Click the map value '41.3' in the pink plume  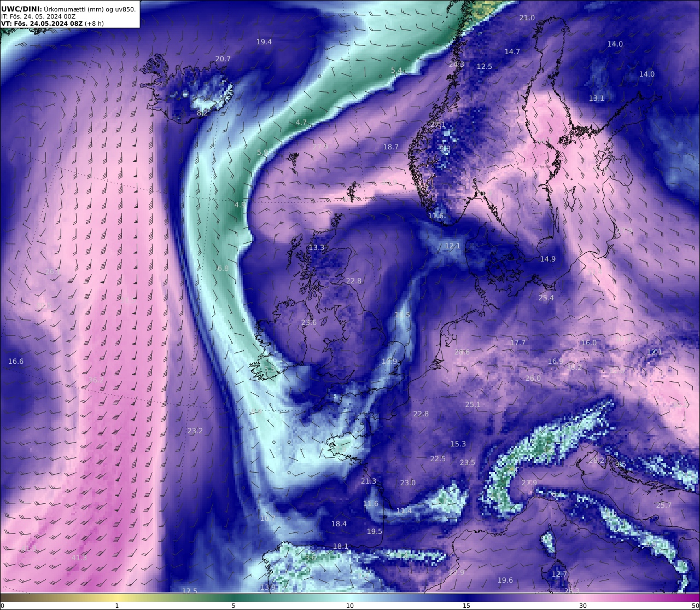[79, 558]
